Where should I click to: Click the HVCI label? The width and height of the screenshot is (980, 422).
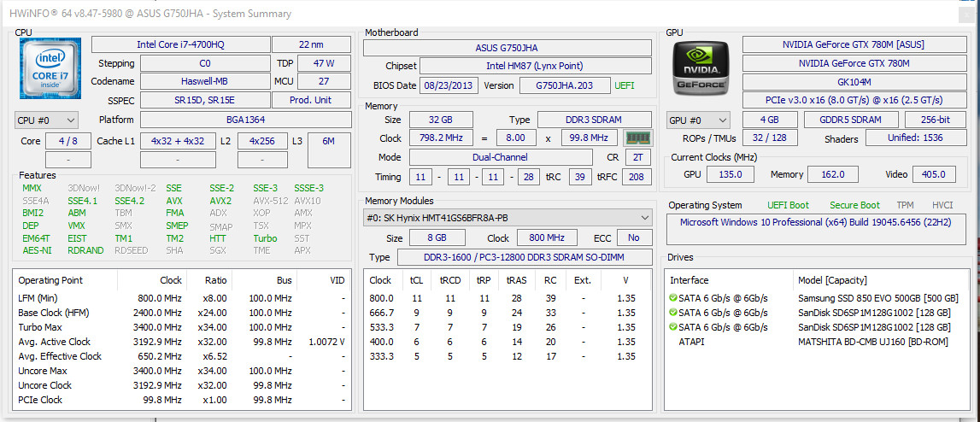tap(942, 205)
